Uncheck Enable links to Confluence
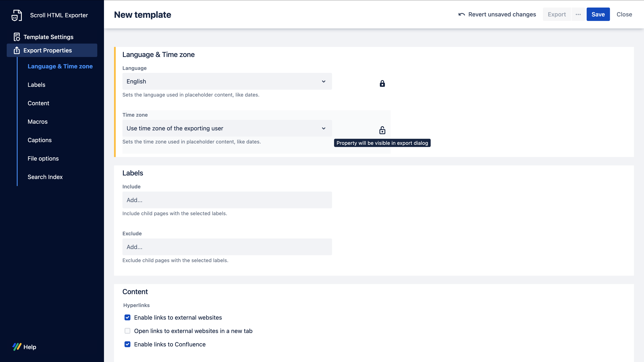The width and height of the screenshot is (644, 362). [127, 344]
